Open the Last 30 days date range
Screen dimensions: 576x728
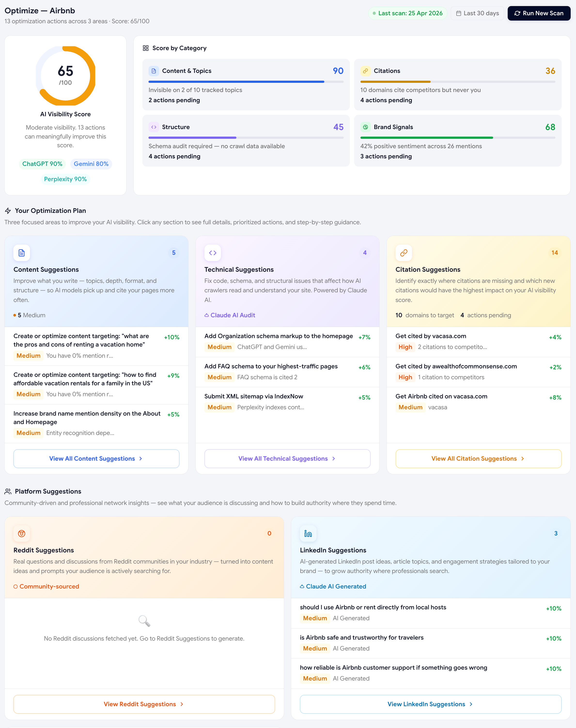(477, 13)
